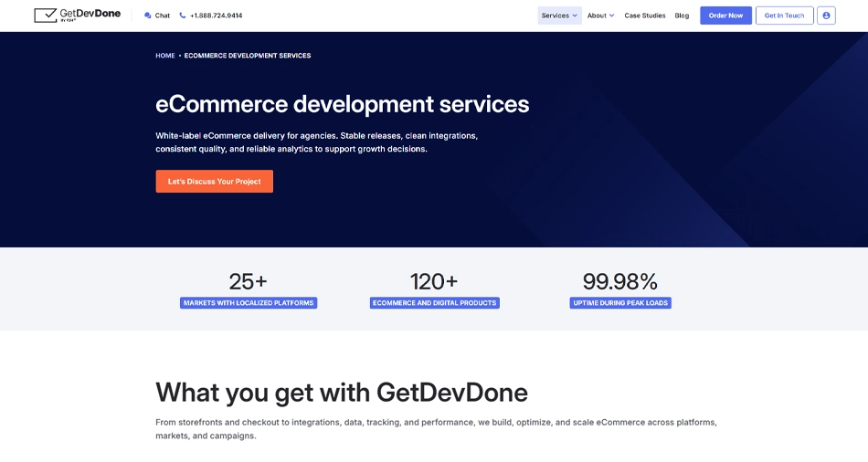Open the Chat link
This screenshot has width=868, height=462.
click(157, 16)
